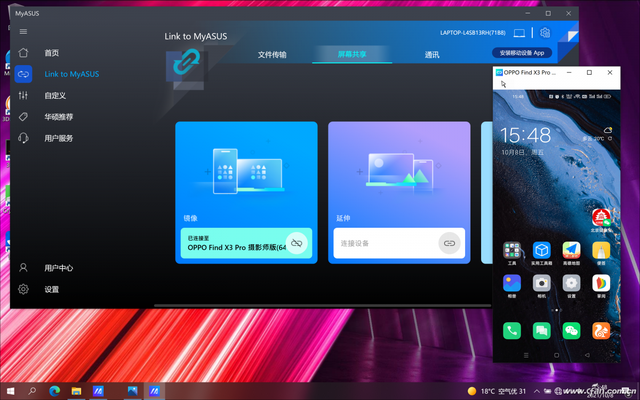The image size is (640, 400).
Task: Open 相册 gallery app on phone
Action: pyautogui.click(x=512, y=283)
